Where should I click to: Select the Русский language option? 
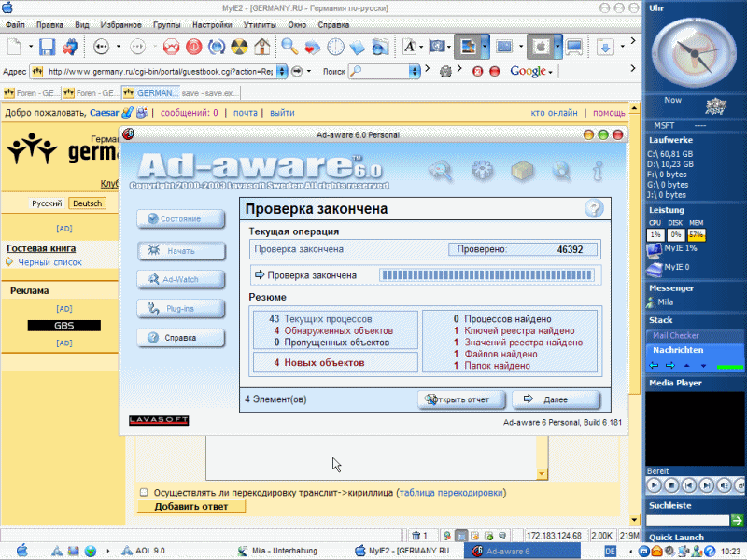[47, 203]
